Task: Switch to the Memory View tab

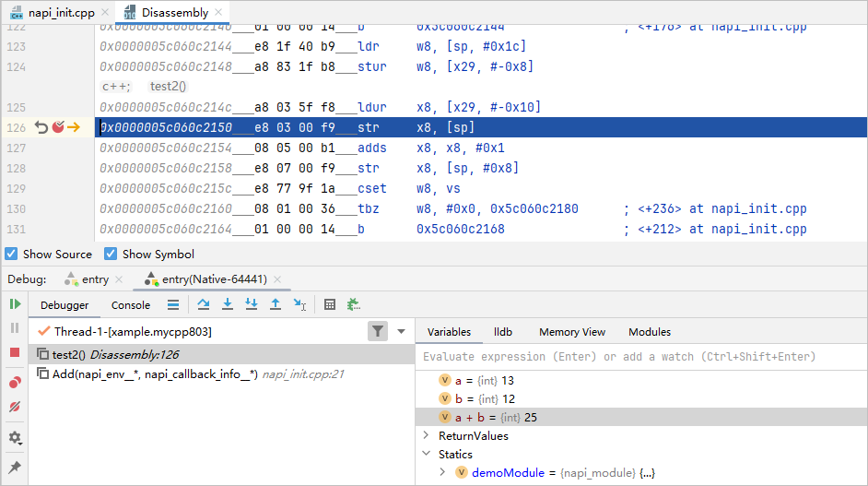Action: 572,332
